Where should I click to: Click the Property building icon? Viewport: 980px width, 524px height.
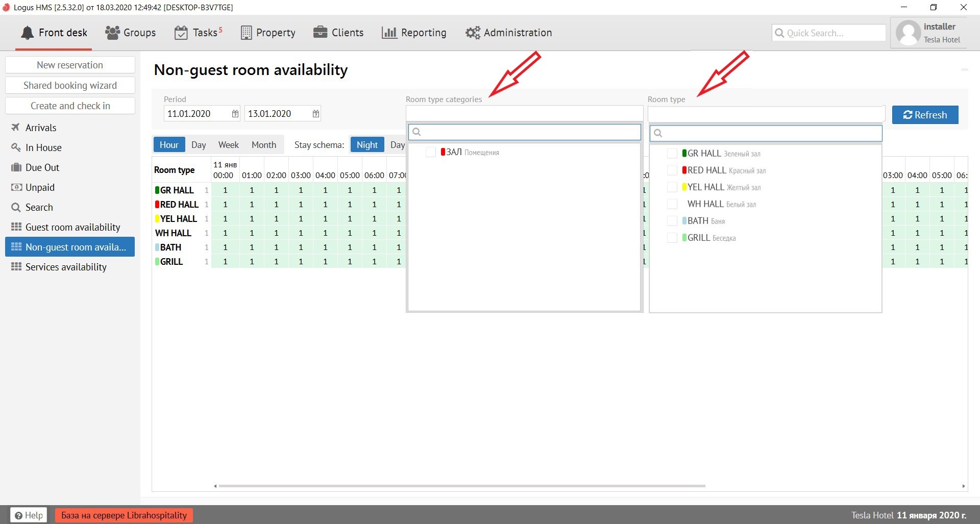coord(246,33)
